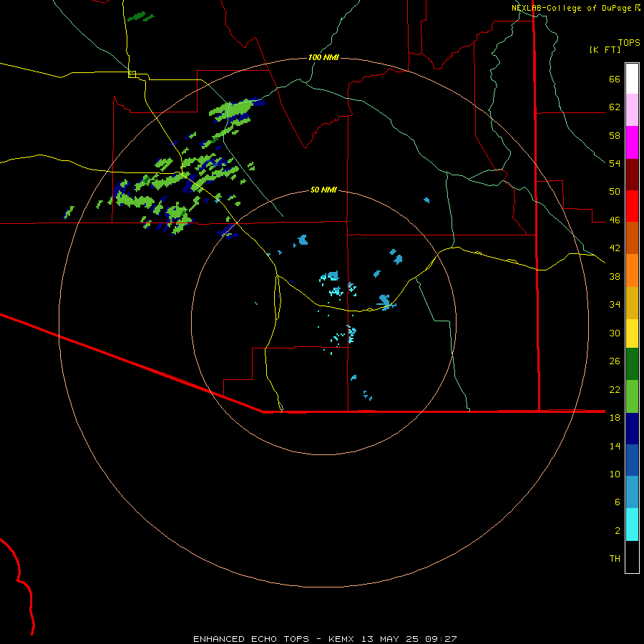Screen dimensions: 644x644
Task: Click the [K FT] units label
Action: point(605,49)
